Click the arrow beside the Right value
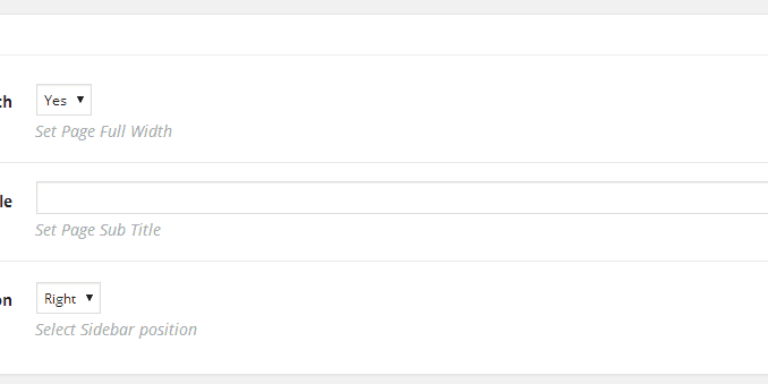The width and height of the screenshot is (768, 384). point(89,297)
